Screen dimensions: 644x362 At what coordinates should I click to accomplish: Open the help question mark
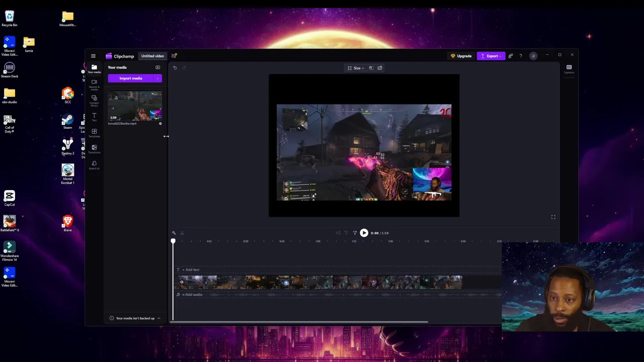click(x=521, y=56)
